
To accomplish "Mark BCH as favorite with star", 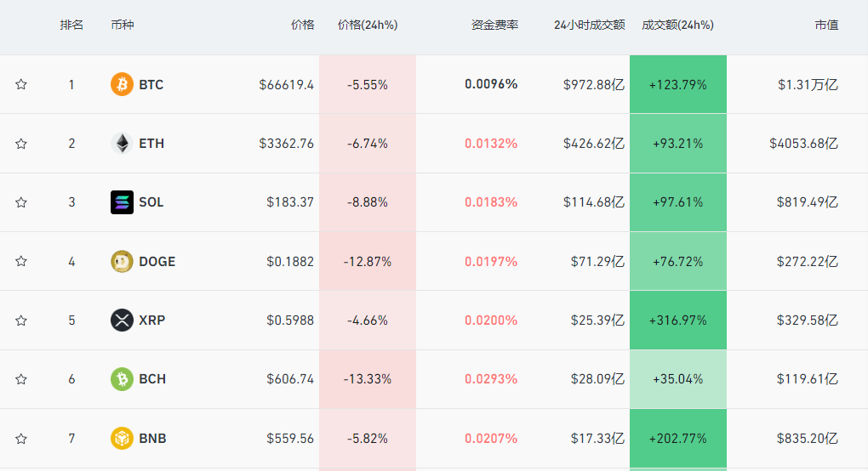I will (21, 379).
